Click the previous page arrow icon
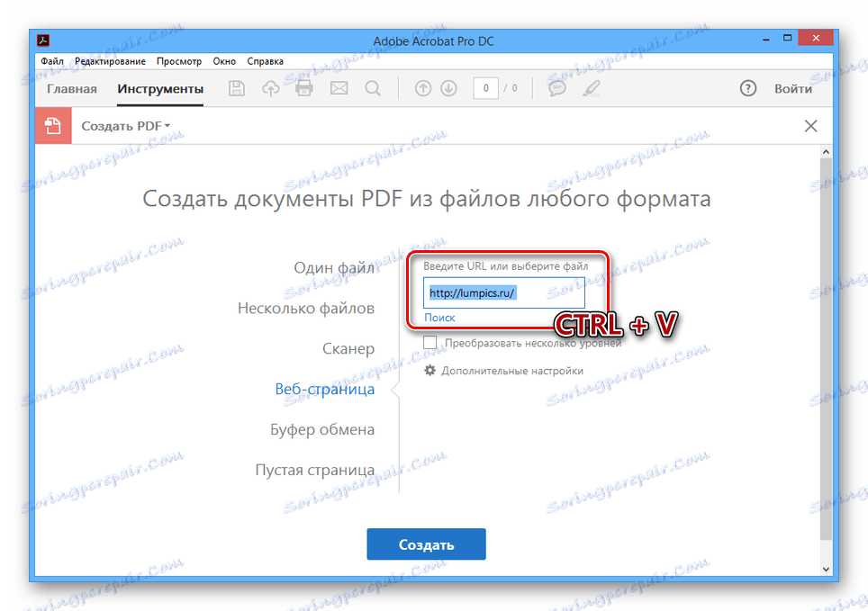Viewport: 868px width, 611px height. coord(422,87)
